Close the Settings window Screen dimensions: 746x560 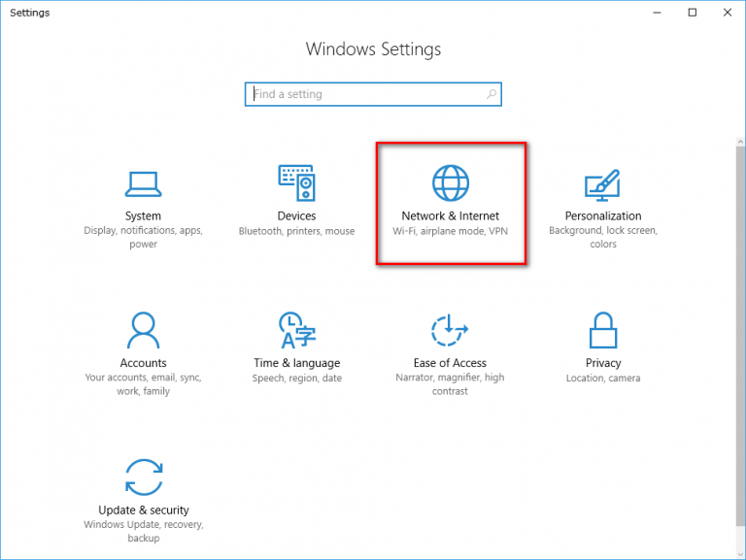pos(728,13)
